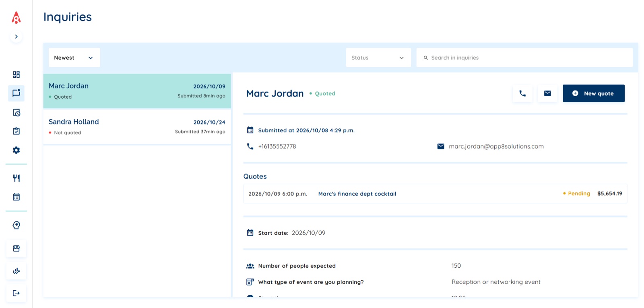644x308 pixels.
Task: Click the Start date 2026/10/09 value
Action: point(308,233)
